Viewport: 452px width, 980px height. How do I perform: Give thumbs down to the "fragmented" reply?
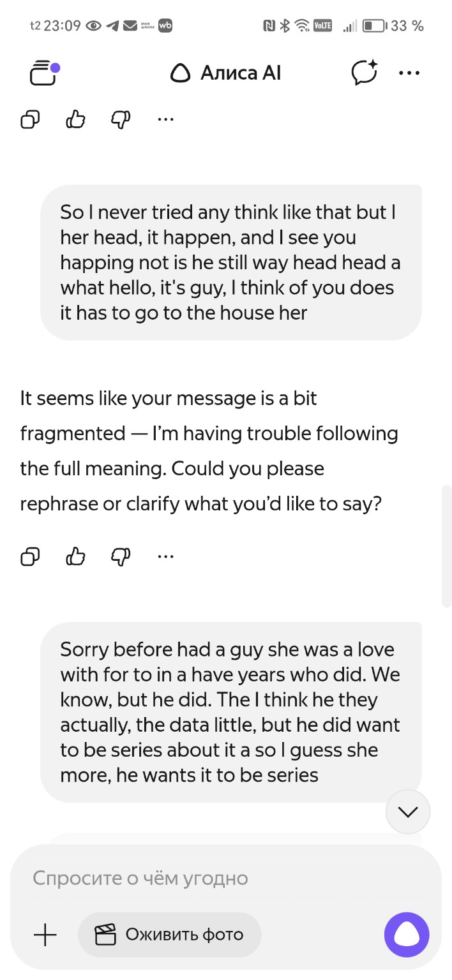(121, 556)
